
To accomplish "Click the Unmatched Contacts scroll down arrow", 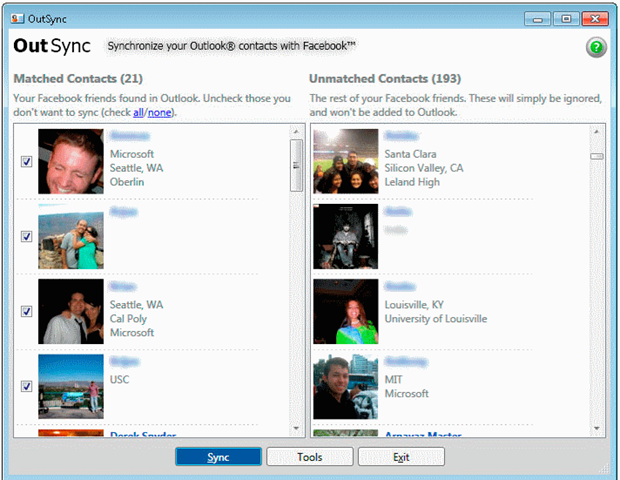I will click(596, 429).
